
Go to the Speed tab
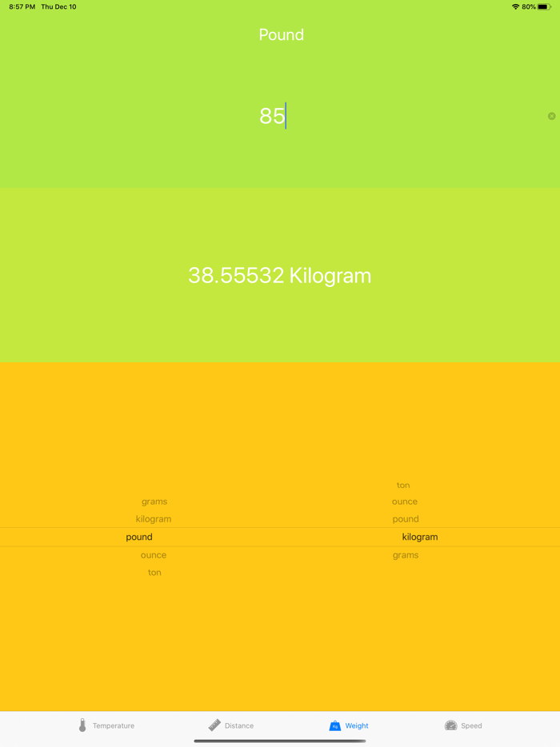[463, 725]
